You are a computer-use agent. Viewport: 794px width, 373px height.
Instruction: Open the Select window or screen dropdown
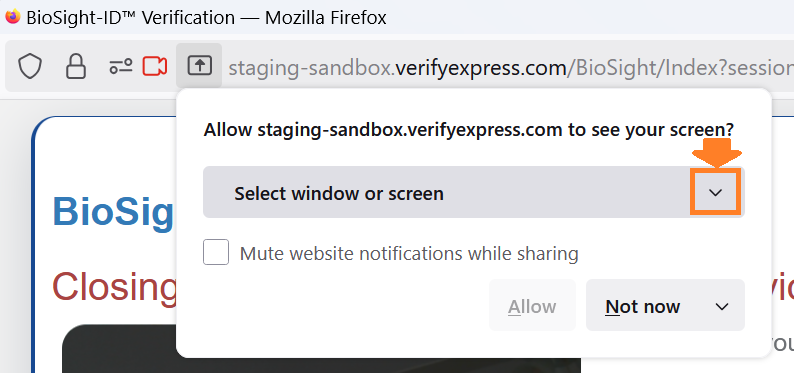473,192
